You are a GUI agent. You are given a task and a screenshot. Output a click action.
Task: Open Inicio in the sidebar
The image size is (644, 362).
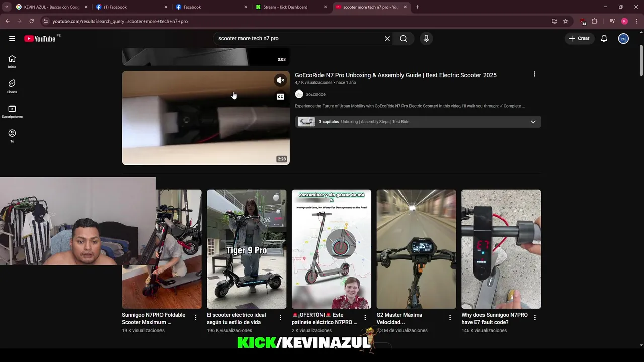12,62
